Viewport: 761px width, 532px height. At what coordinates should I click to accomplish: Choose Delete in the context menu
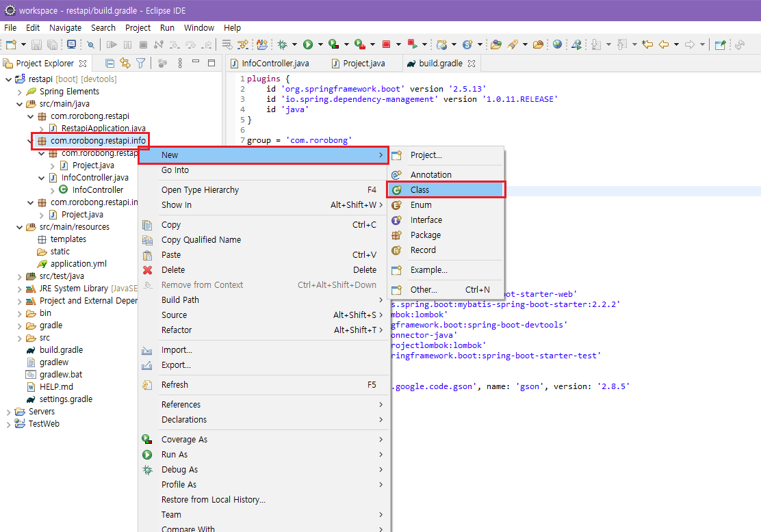264,269
